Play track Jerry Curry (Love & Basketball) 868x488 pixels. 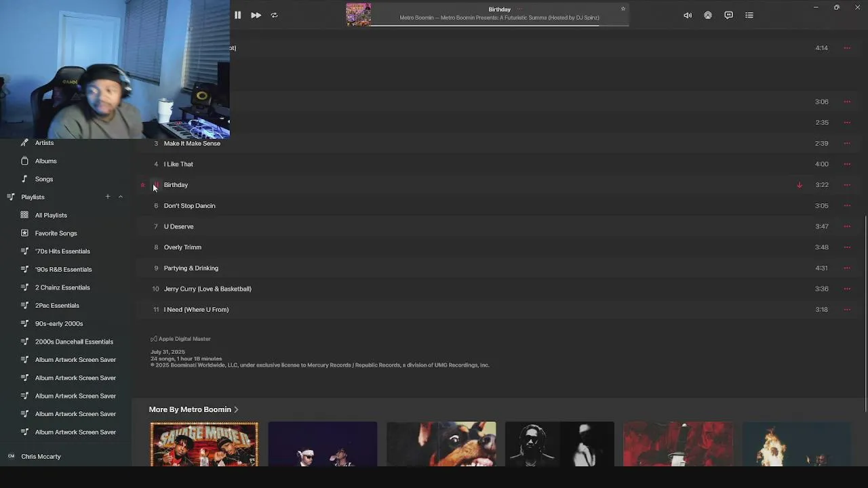[208, 289]
